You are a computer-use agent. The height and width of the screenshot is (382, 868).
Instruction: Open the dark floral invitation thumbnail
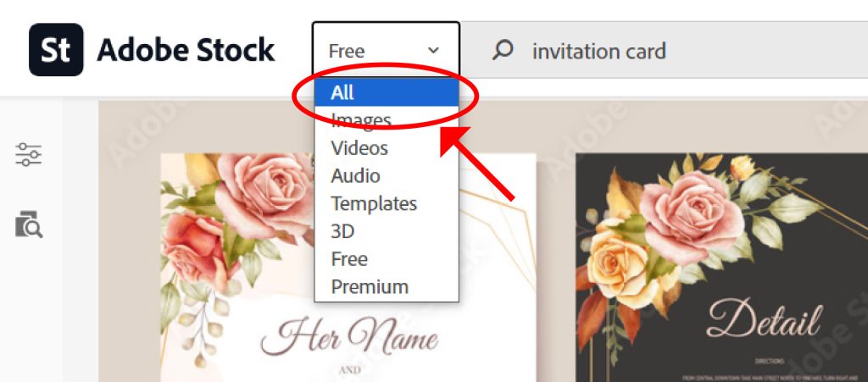pyautogui.click(x=722, y=268)
